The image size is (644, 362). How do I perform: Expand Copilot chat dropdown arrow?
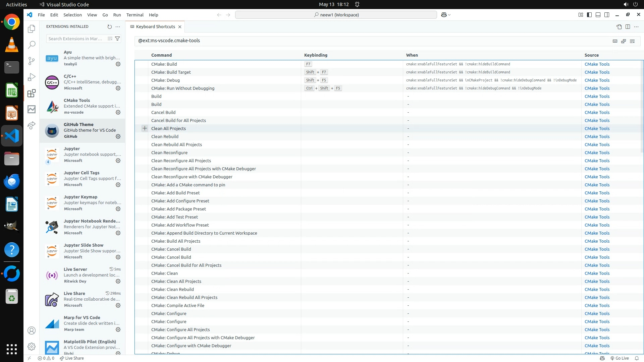coord(449,15)
